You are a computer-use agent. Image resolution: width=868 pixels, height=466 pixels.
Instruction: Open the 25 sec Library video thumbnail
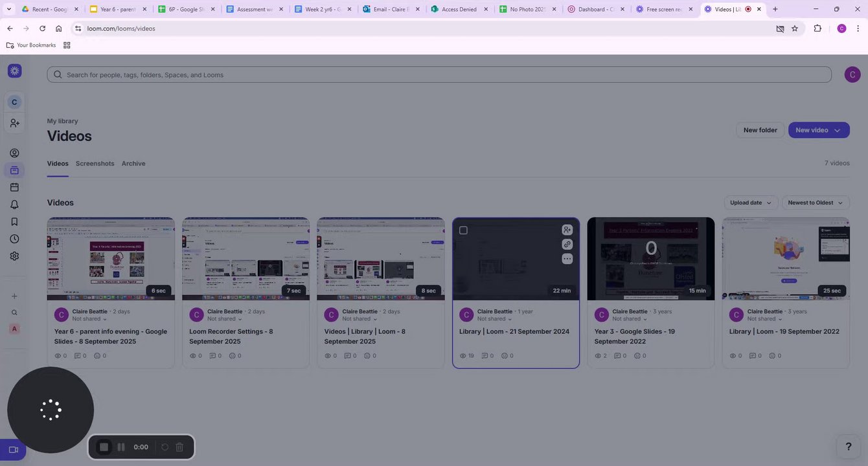click(x=786, y=259)
